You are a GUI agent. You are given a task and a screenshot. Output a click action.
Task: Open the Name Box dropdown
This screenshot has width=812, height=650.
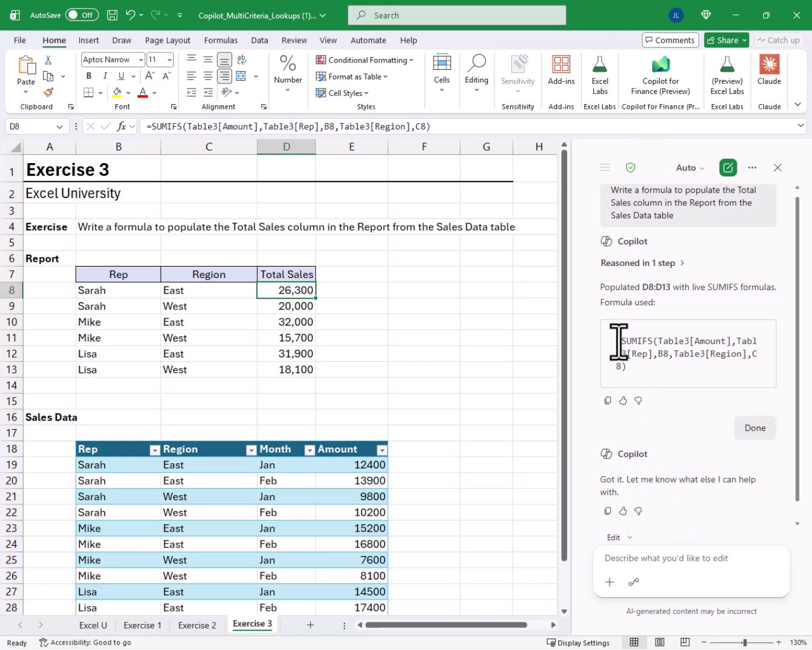click(x=60, y=126)
